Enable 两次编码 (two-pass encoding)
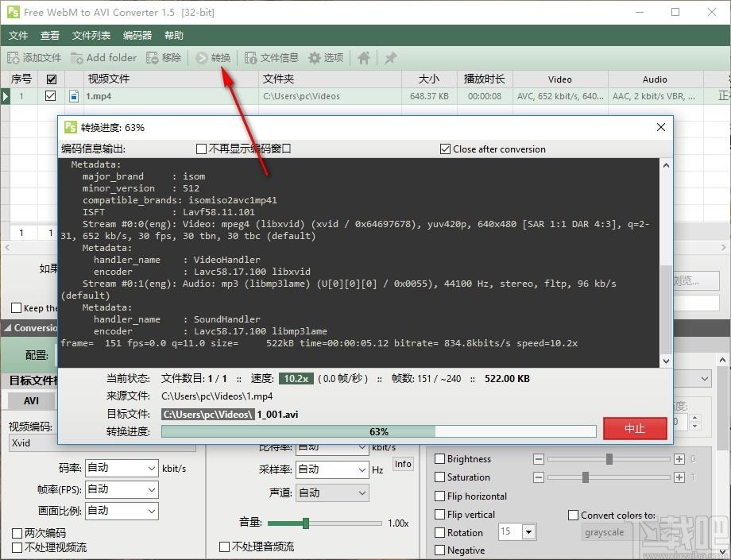This screenshot has width=731, height=560. tap(17, 533)
